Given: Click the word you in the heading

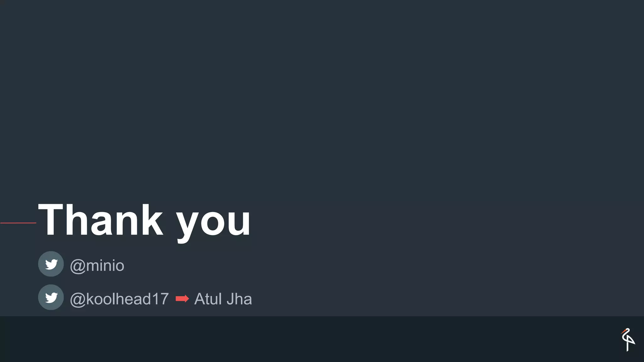Looking at the screenshot, I should pos(214,224).
